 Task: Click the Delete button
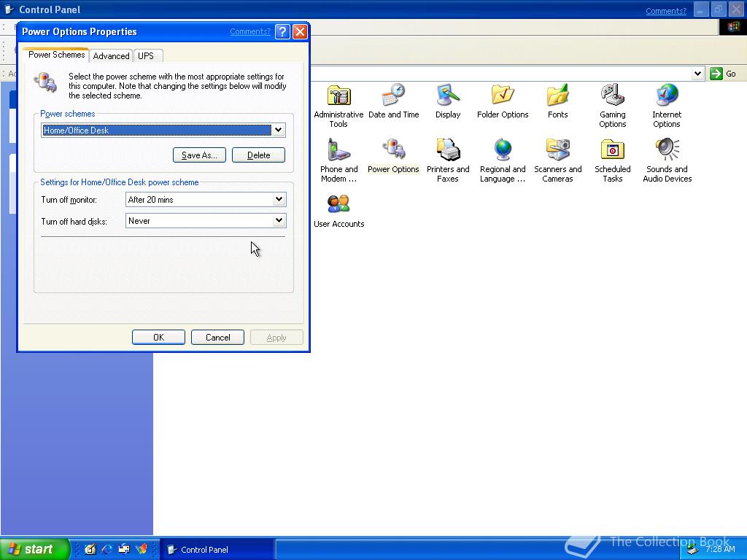pyautogui.click(x=258, y=155)
